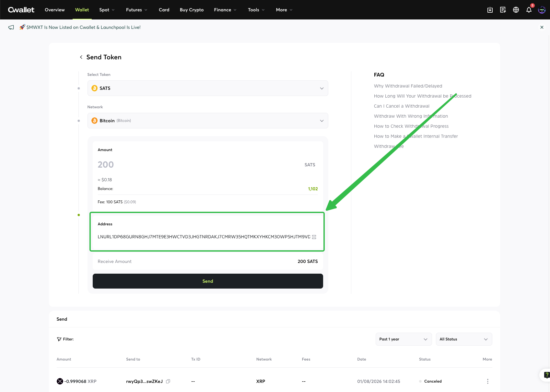
Task: Go to the Overview tab
Action: pos(55,10)
